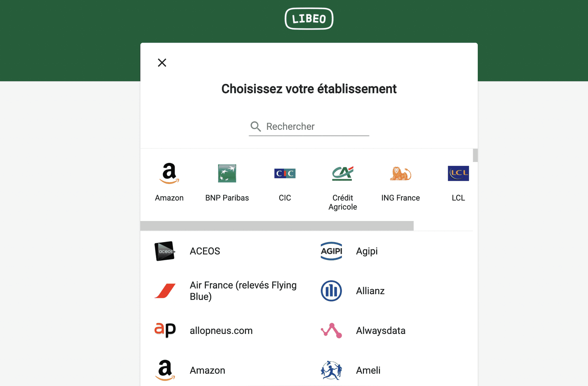The height and width of the screenshot is (386, 588).
Task: Click the vertical scrollbar of the list
Action: 475,155
